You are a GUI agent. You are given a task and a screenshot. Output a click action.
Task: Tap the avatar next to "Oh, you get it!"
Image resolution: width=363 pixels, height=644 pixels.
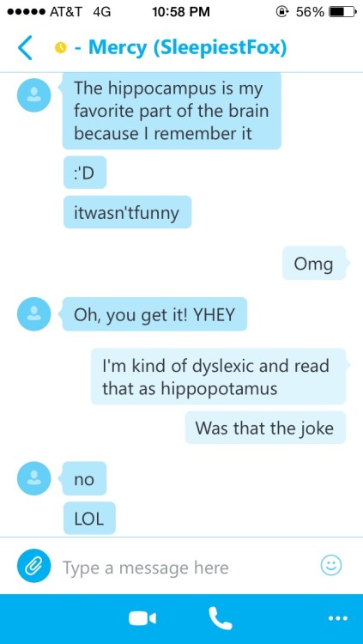click(33, 313)
